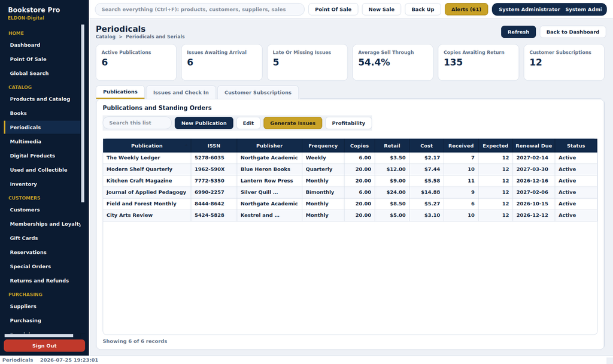Sort by the ISSN column header

pyautogui.click(x=214, y=146)
